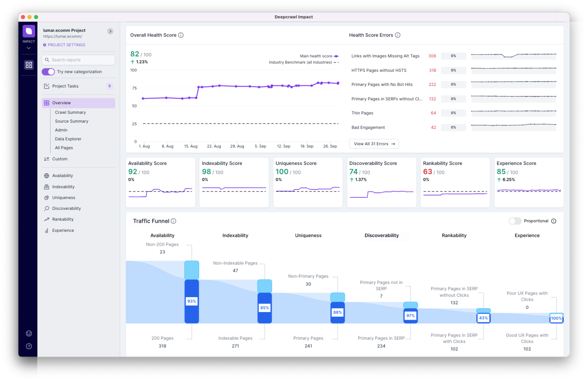588x381 pixels.
Task: Open Project Tasks with 5 badge
Action: click(x=65, y=86)
